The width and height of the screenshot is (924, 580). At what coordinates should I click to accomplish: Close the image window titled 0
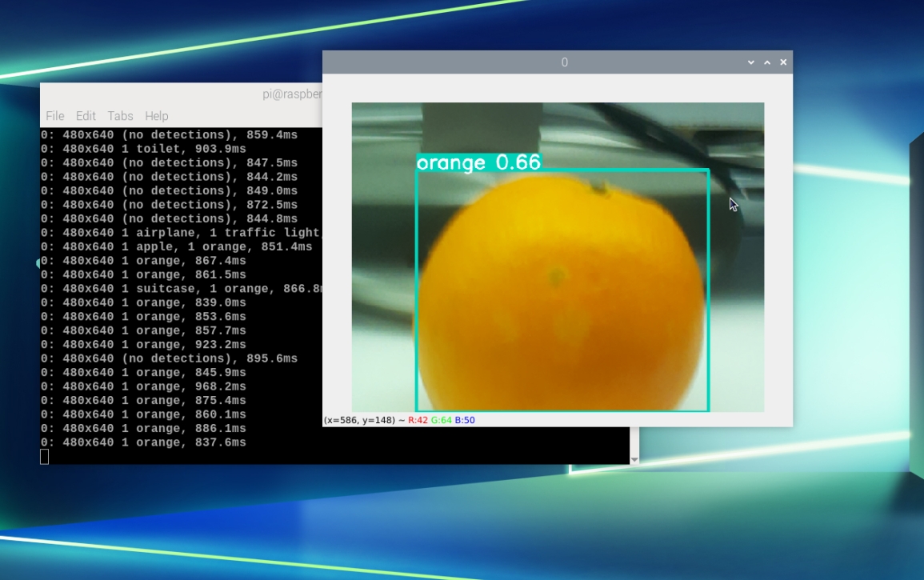783,62
